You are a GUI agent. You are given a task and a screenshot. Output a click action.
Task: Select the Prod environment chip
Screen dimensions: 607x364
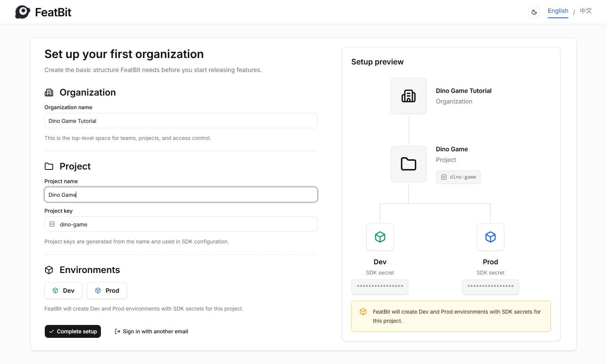point(107,290)
